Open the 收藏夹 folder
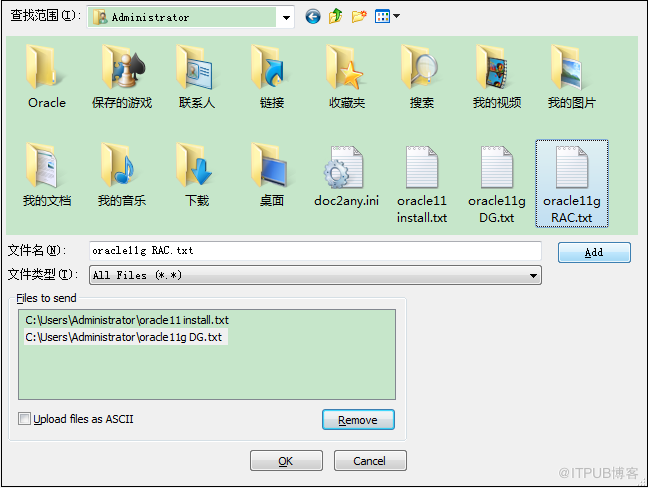 click(347, 77)
